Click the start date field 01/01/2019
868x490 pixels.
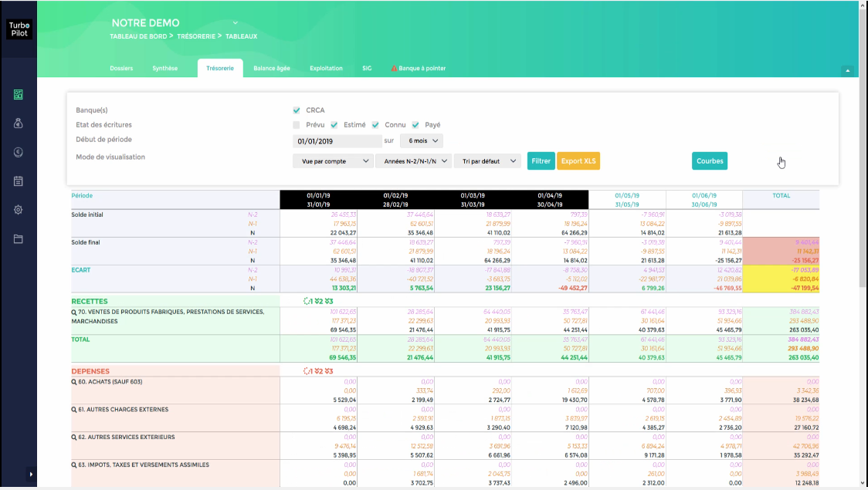(337, 141)
